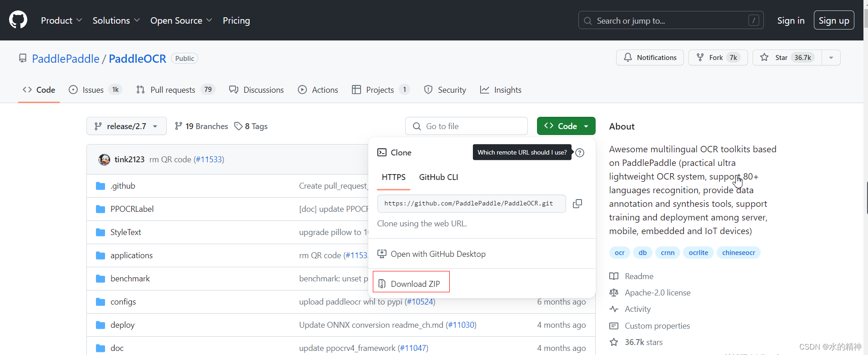Screen dimensions: 868x355
Task: Fork the repository with Fork button
Action: pos(718,58)
